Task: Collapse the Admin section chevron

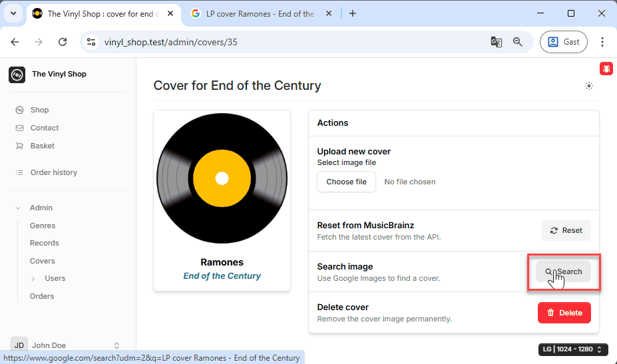Action: tap(18, 208)
